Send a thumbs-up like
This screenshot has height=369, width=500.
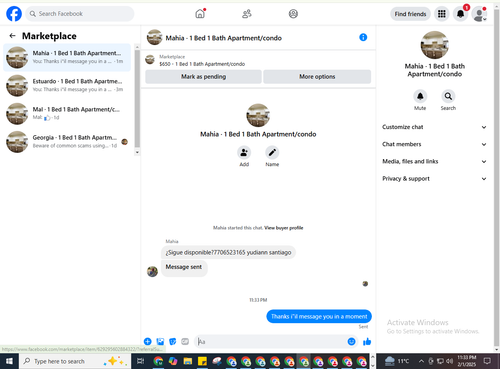coord(367,341)
